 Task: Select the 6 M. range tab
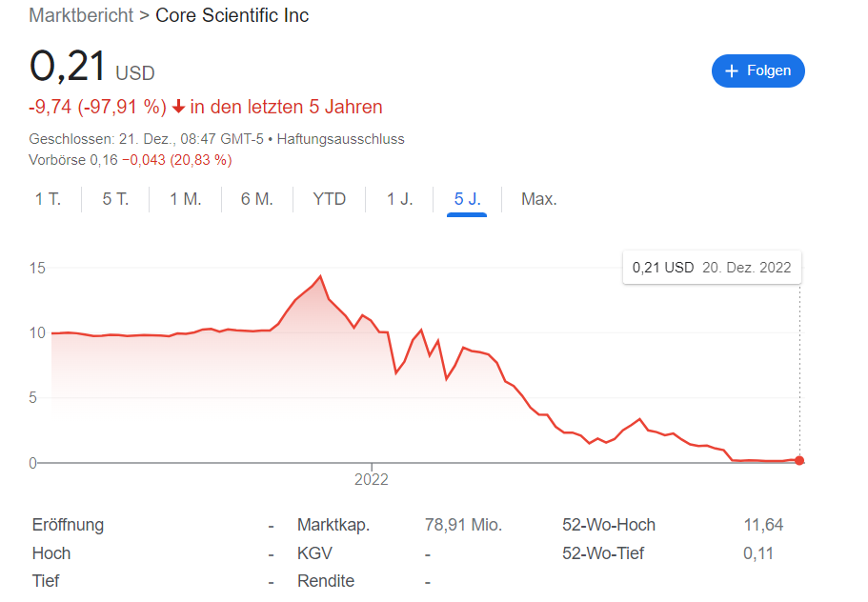click(257, 199)
